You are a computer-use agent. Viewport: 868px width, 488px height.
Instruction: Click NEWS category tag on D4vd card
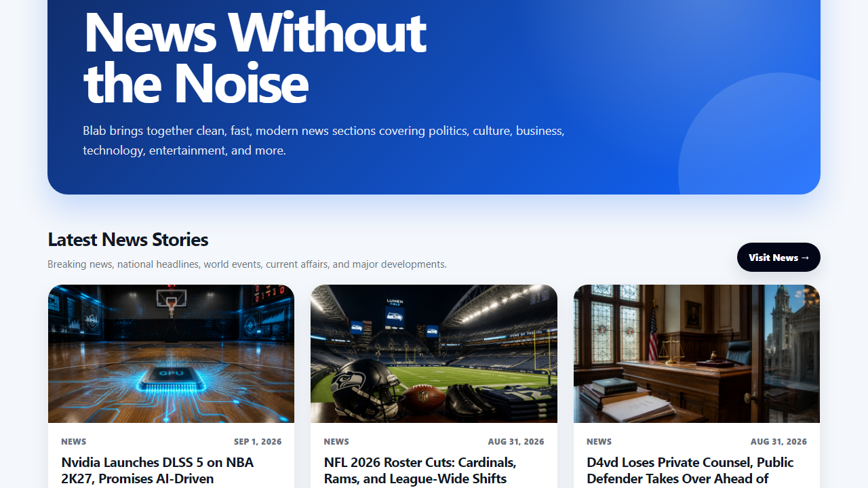(x=599, y=441)
